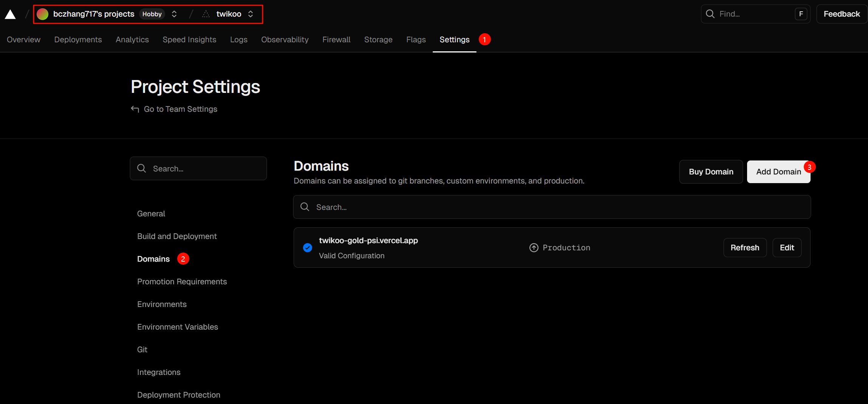868x404 pixels.
Task: Click the blue verified checkmark icon
Action: [x=308, y=248]
